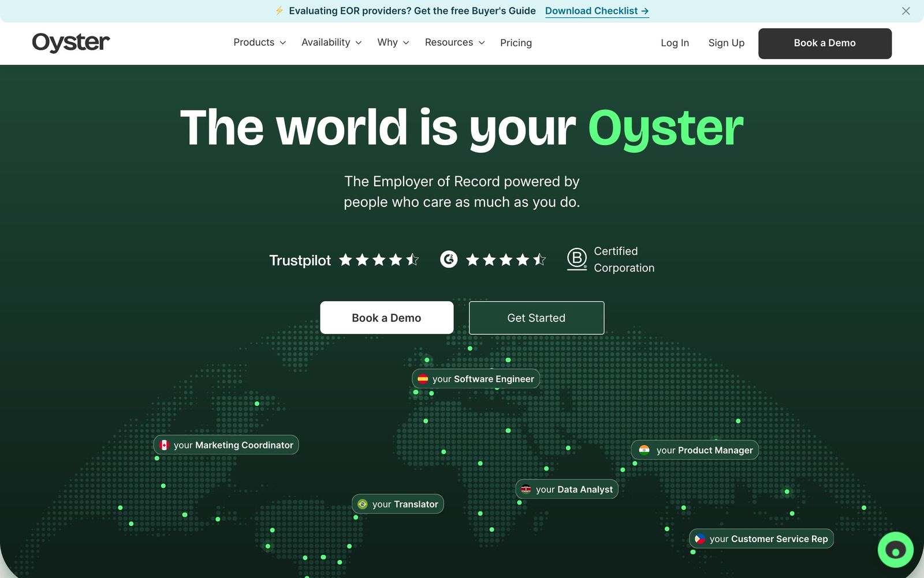Select the your Product Manager tag
The height and width of the screenshot is (578, 924).
pos(695,450)
